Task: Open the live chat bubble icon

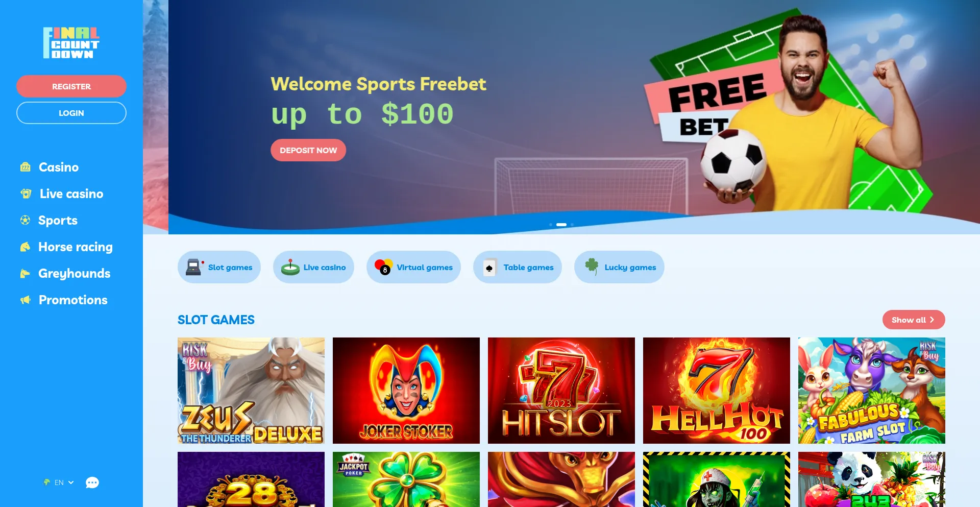Action: click(x=92, y=482)
